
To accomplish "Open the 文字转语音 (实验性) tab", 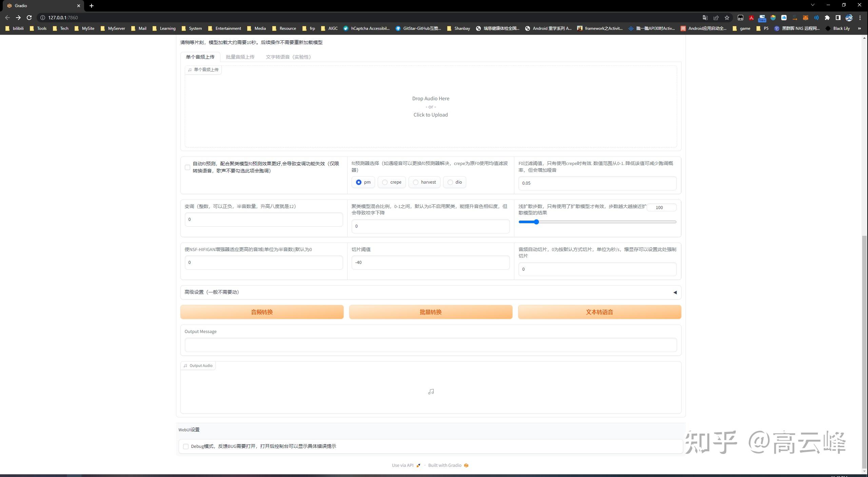I will pyautogui.click(x=288, y=57).
